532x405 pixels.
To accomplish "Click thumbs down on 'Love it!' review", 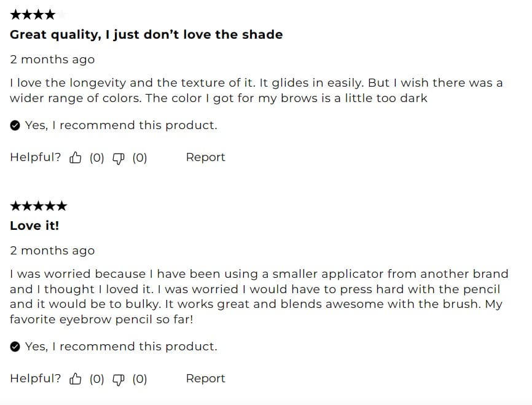I will 119,379.
